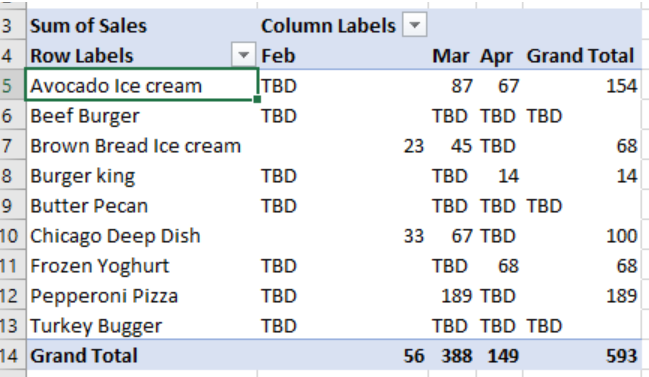
Task: Select Brown Bread Ice cream Feb value 23
Action: tap(343, 146)
